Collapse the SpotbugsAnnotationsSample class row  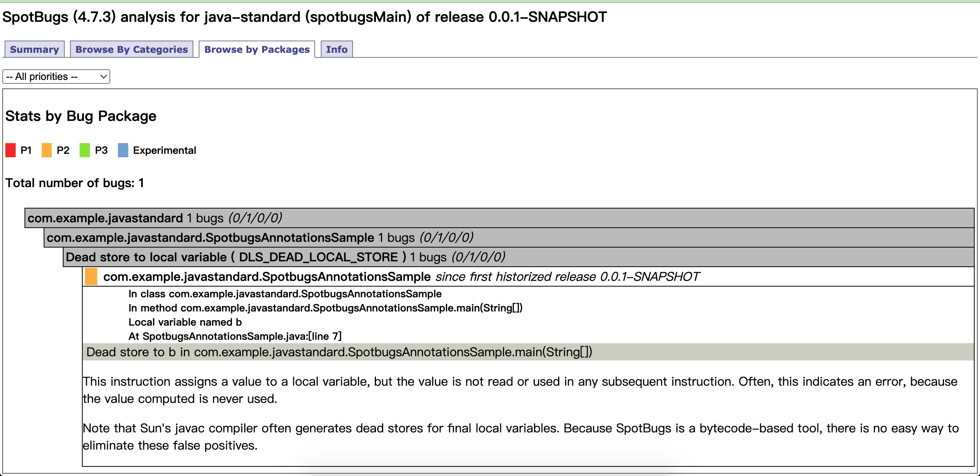click(x=210, y=238)
